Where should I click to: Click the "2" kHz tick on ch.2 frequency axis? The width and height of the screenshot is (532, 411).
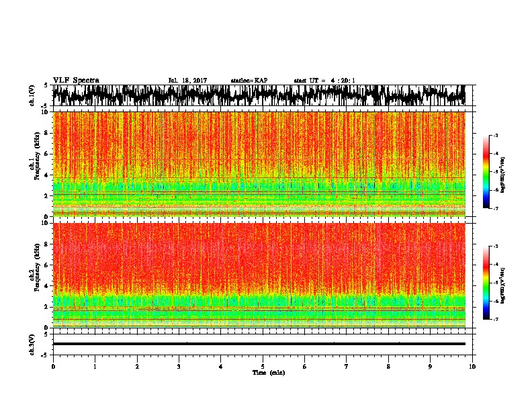click(x=46, y=307)
